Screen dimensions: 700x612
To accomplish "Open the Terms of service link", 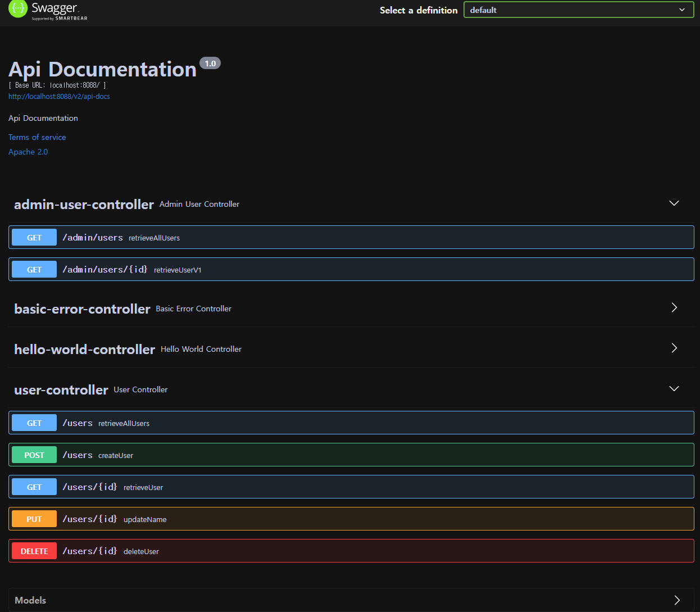I will [x=37, y=137].
